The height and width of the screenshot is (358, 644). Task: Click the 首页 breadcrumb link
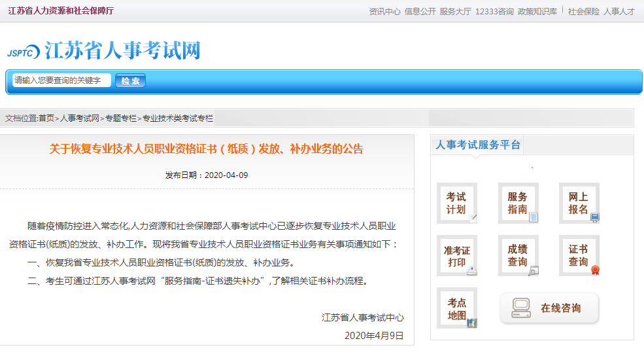pos(46,118)
